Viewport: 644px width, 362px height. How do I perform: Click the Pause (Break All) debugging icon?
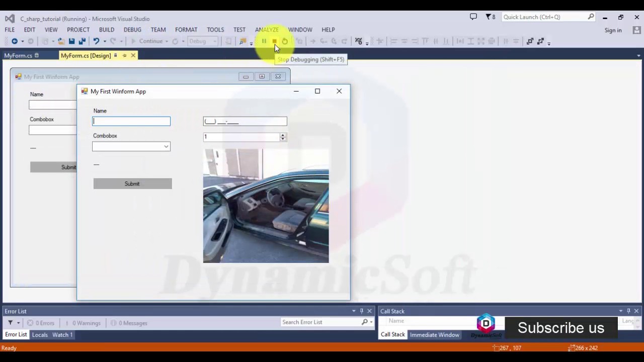(x=264, y=41)
